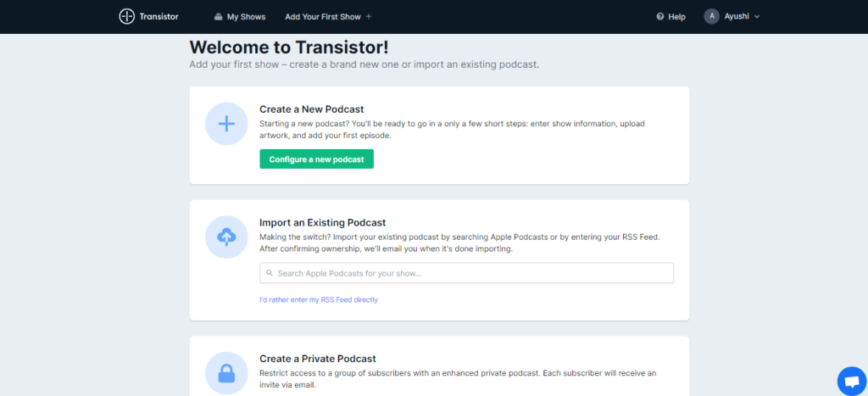
Task: Click the My Shows stack icon
Action: [219, 17]
